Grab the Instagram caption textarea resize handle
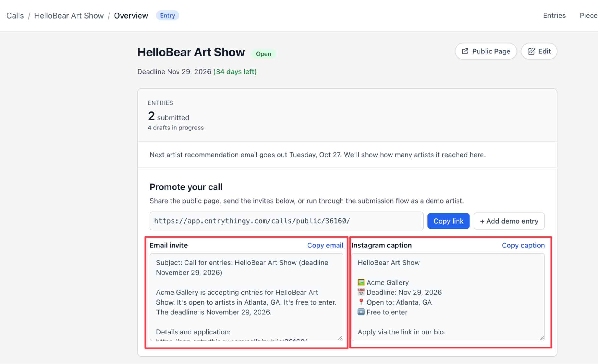Image resolution: width=598 pixels, height=364 pixels. [542, 338]
